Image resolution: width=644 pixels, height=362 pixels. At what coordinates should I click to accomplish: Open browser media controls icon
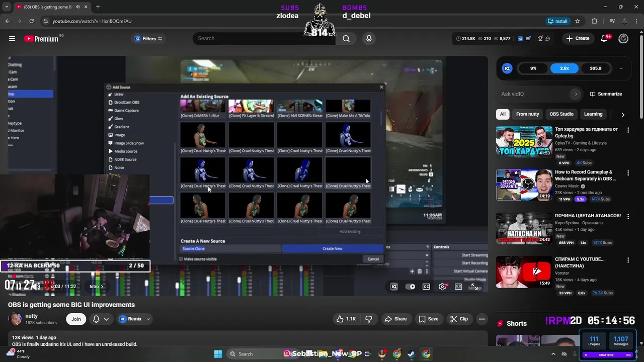[612, 21]
